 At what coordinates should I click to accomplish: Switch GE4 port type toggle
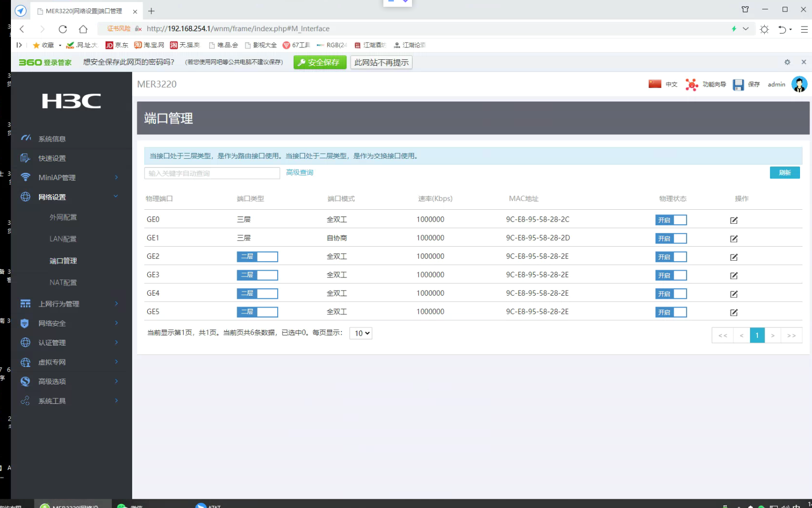257,294
